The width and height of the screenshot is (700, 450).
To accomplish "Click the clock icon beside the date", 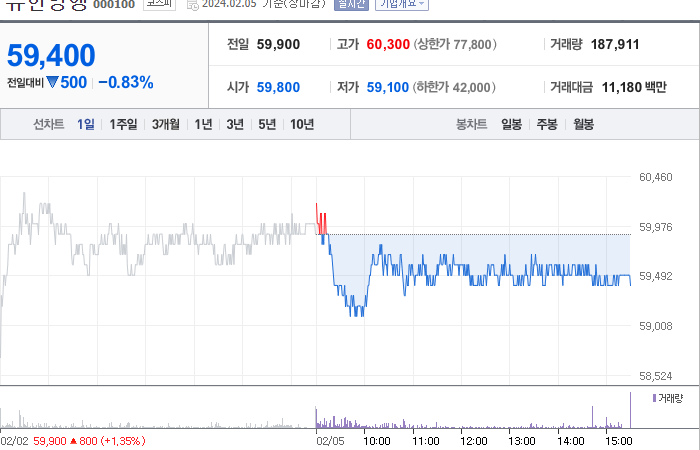I will pyautogui.click(x=192, y=5).
